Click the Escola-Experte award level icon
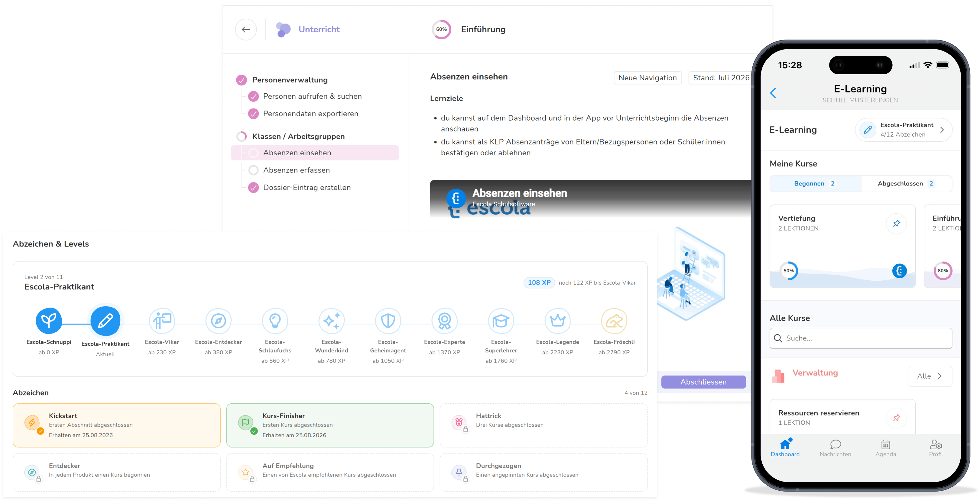 click(x=444, y=321)
